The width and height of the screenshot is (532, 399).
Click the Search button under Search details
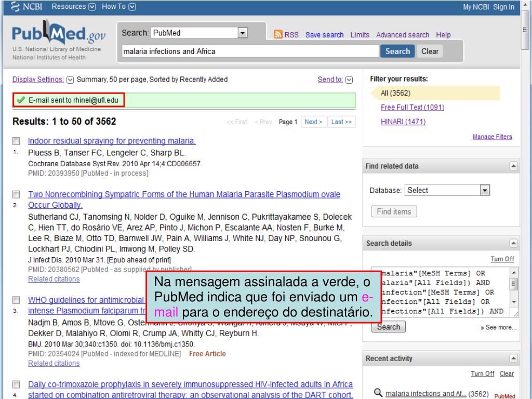pos(389,327)
